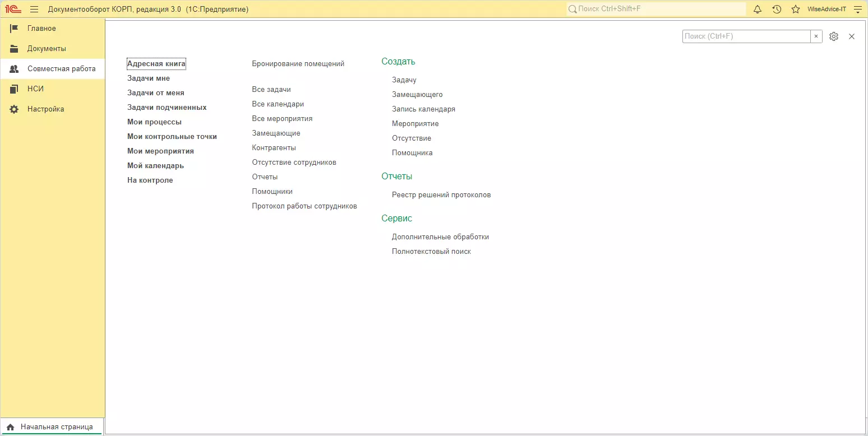Create a new Замещающего
This screenshot has width=868, height=436.
pyautogui.click(x=417, y=95)
